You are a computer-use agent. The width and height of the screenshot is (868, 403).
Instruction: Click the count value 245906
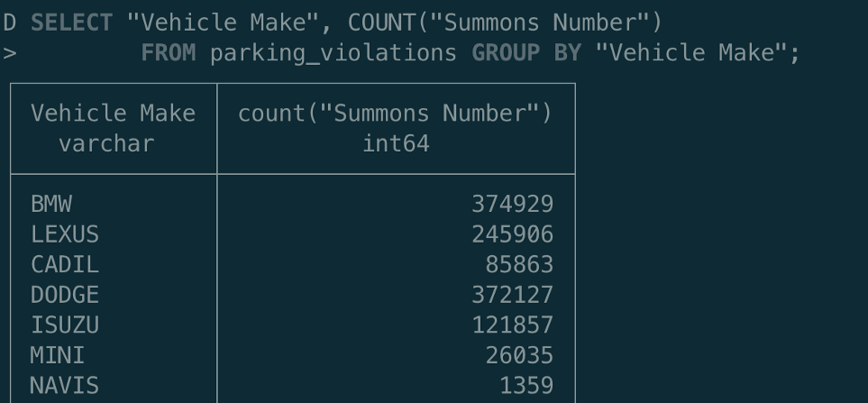513,234
